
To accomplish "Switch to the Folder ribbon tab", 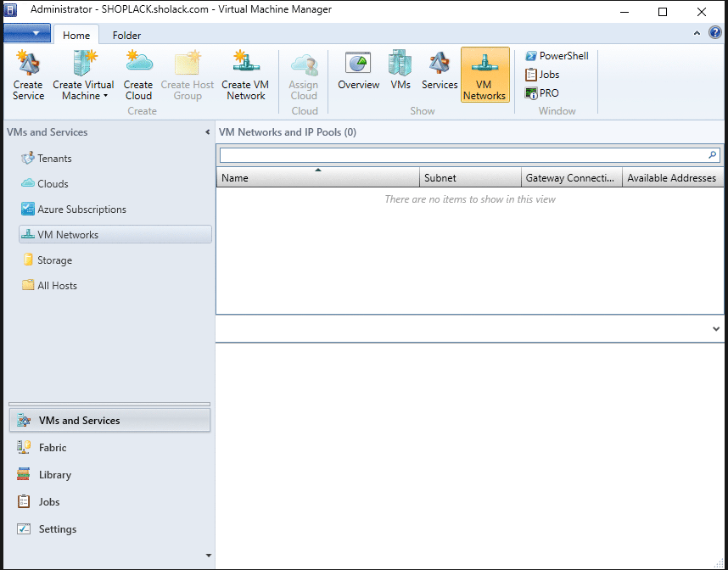I will (x=126, y=36).
